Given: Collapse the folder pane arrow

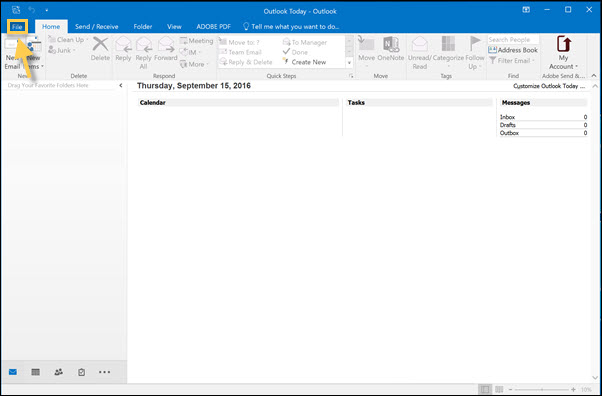Looking at the screenshot, I should (x=121, y=85).
